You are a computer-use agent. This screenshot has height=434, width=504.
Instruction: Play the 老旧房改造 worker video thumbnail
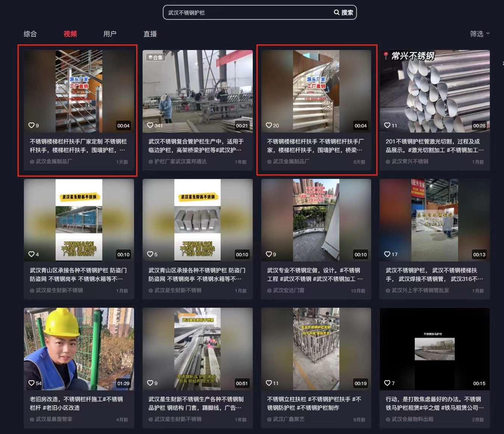click(79, 349)
